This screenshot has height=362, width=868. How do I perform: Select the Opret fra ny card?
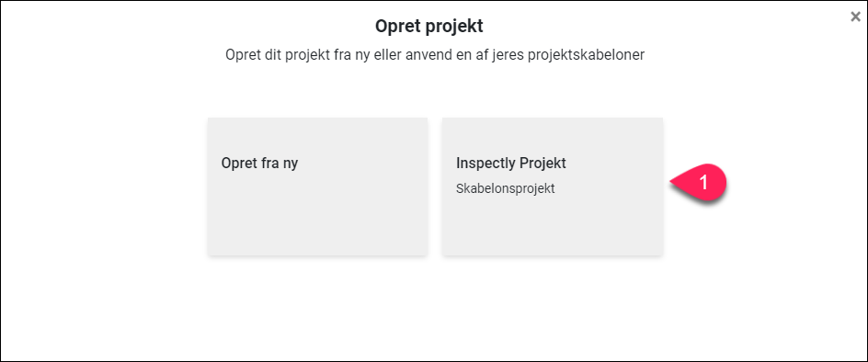point(318,187)
